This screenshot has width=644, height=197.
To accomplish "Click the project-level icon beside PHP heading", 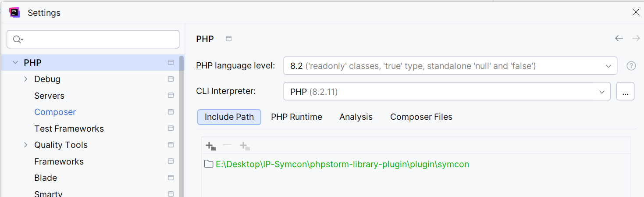I will (228, 39).
